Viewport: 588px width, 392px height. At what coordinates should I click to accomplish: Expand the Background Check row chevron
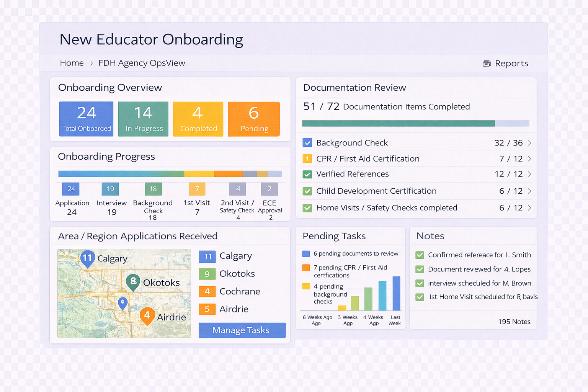click(x=529, y=143)
